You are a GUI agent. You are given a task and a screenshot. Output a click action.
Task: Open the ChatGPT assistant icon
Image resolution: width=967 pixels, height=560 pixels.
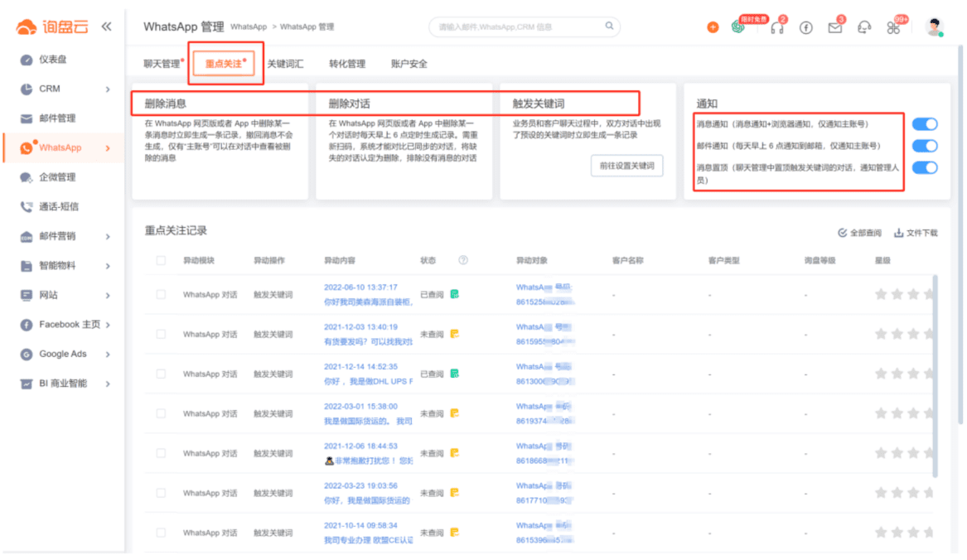(737, 27)
